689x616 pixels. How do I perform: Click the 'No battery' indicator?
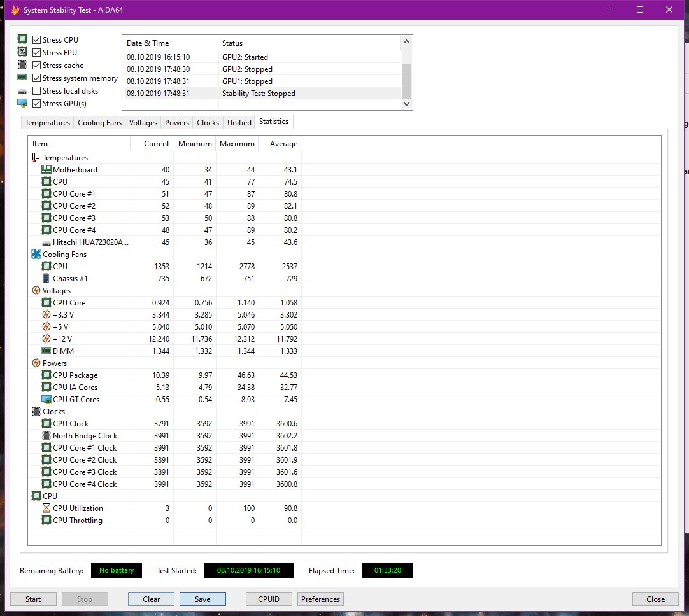(x=117, y=570)
